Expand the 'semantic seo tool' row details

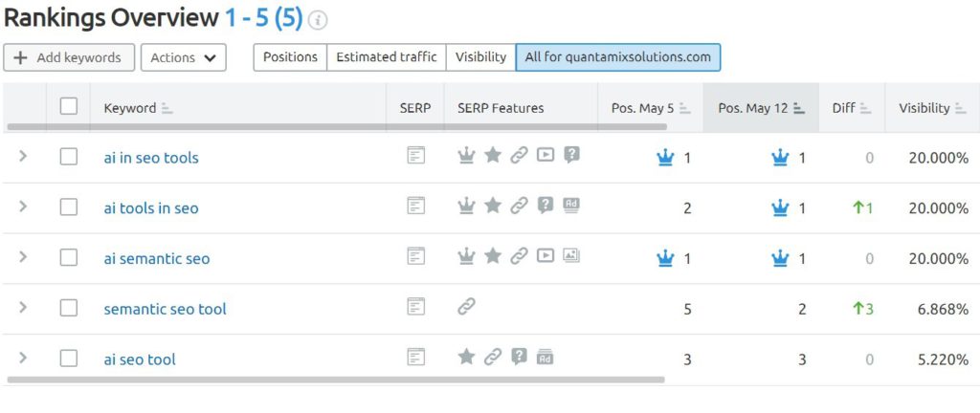(x=23, y=307)
